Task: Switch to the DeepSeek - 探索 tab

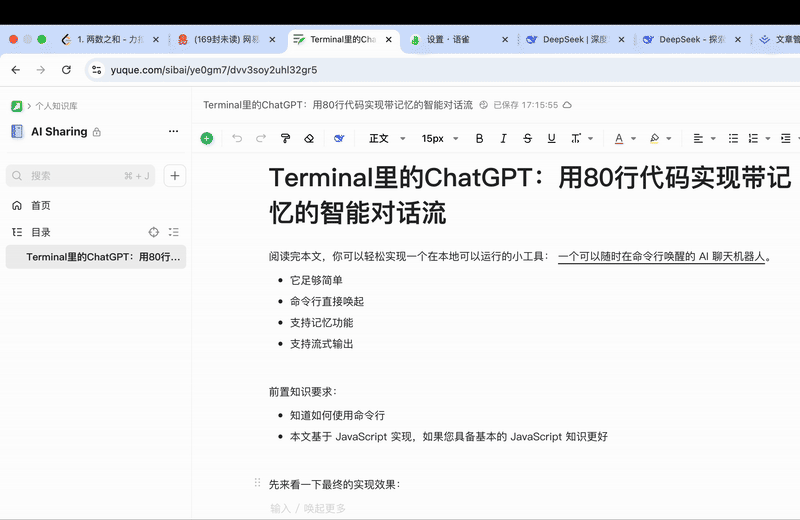Action: [691, 39]
